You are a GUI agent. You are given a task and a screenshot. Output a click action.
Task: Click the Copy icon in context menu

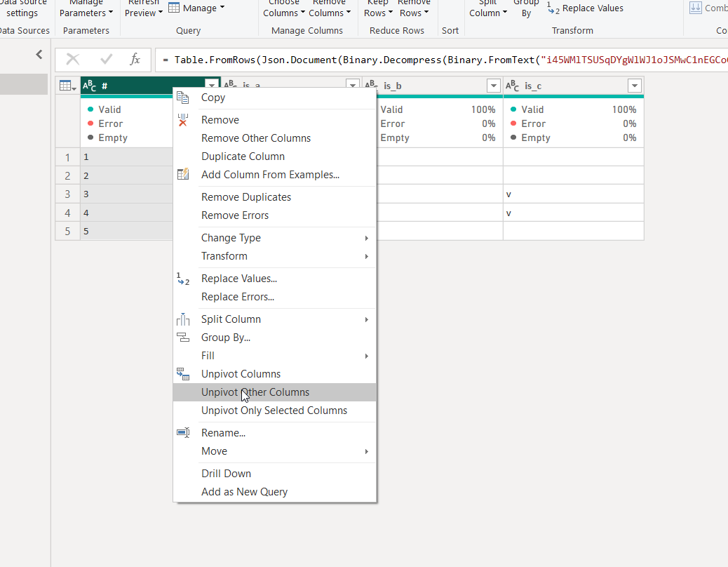point(183,98)
